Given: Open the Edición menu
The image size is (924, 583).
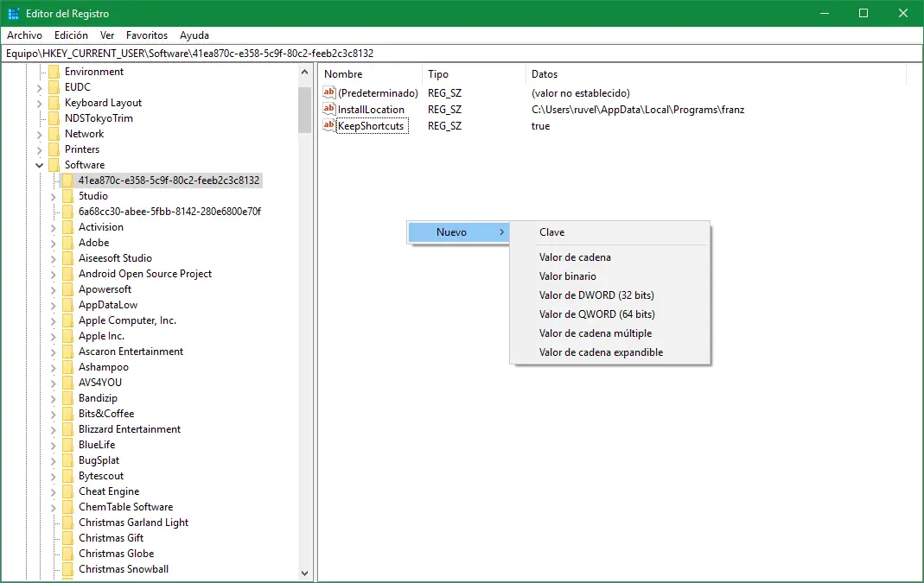Looking at the screenshot, I should (71, 35).
